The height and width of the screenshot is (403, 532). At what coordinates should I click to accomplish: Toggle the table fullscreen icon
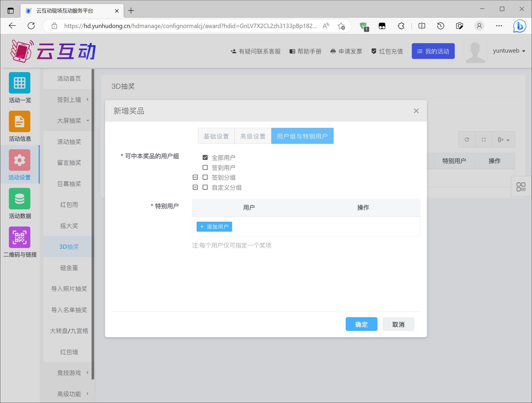point(484,140)
